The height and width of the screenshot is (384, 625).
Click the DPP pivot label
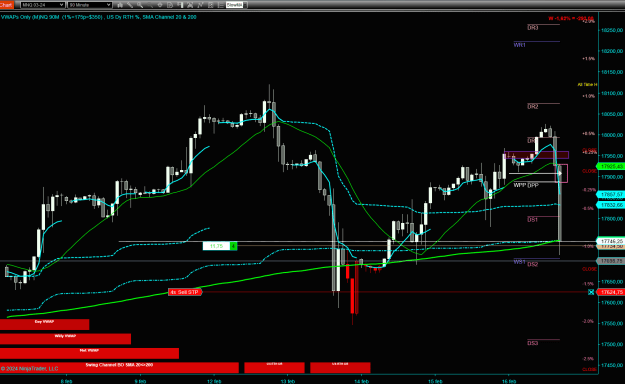[533, 185]
